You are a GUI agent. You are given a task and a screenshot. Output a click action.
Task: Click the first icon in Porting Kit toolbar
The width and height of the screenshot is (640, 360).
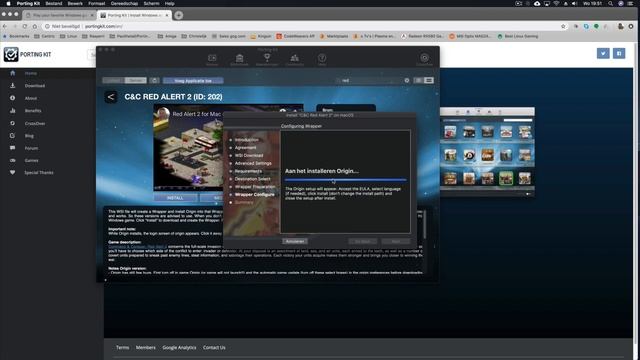click(212, 58)
